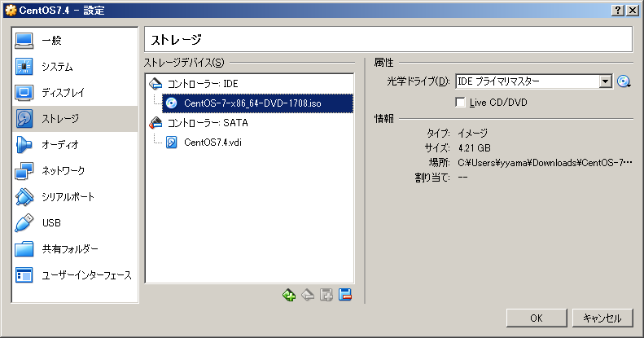Screen dimensions: 644x338
Task: Open the 共有フォルダー settings category
Action: 75,249
